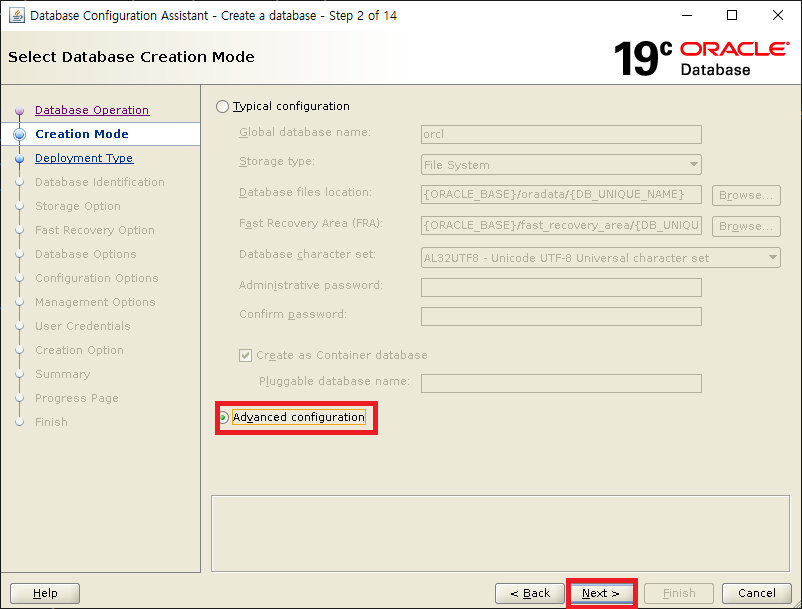802x609 pixels.
Task: Click User Credentials step label
Action: pyautogui.click(x=83, y=326)
